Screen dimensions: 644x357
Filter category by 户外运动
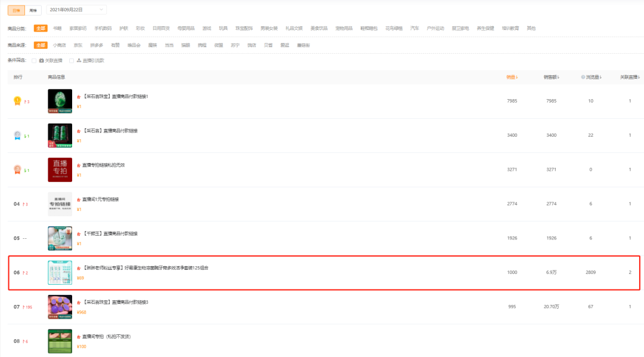tap(435, 29)
